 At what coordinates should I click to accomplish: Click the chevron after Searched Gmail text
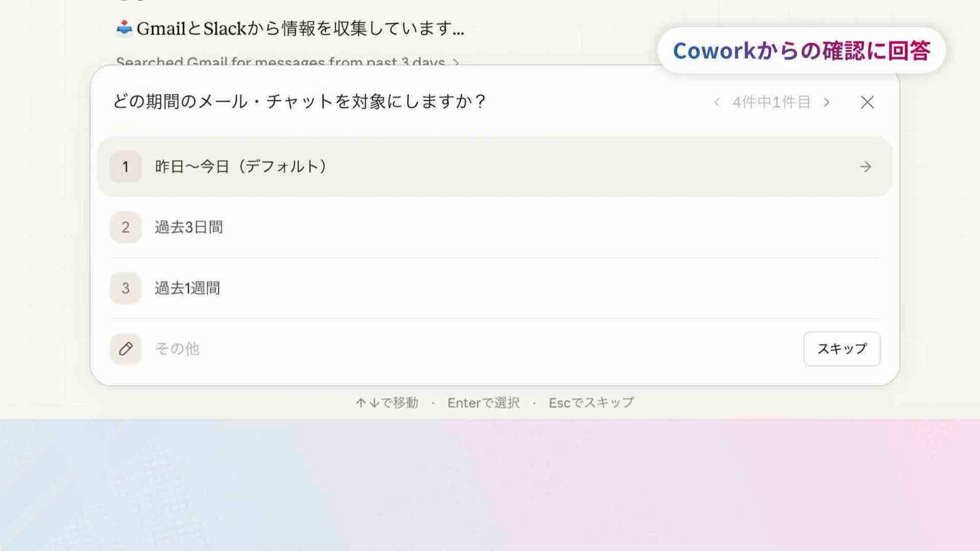(x=456, y=62)
